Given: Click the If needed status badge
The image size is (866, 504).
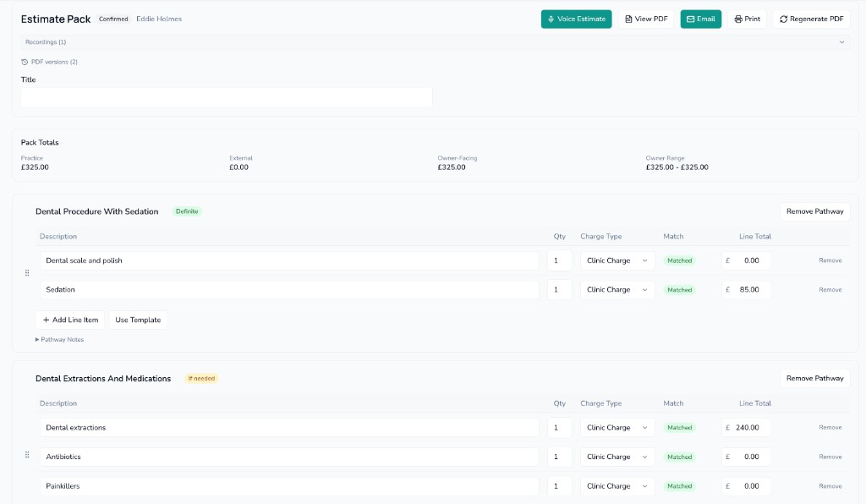Looking at the screenshot, I should click(x=201, y=378).
